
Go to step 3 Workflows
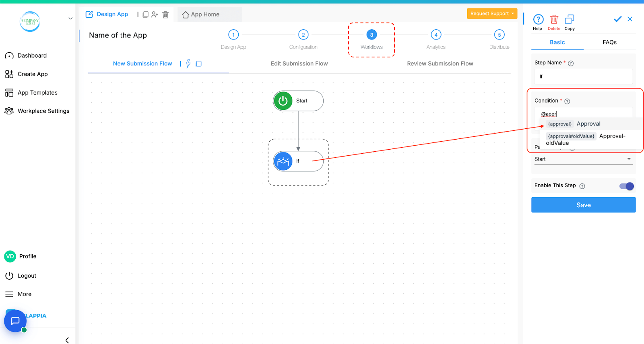click(372, 39)
